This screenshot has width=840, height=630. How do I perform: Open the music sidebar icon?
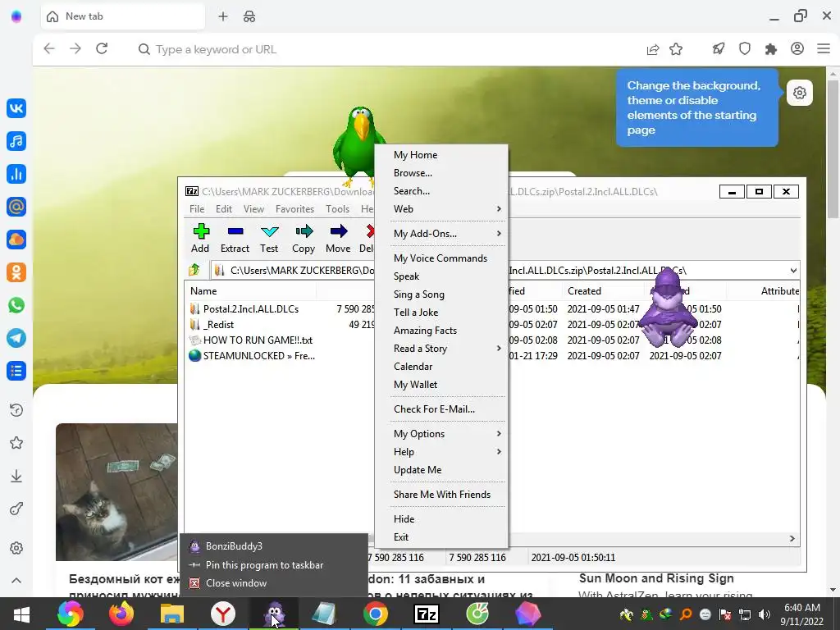tap(16, 141)
